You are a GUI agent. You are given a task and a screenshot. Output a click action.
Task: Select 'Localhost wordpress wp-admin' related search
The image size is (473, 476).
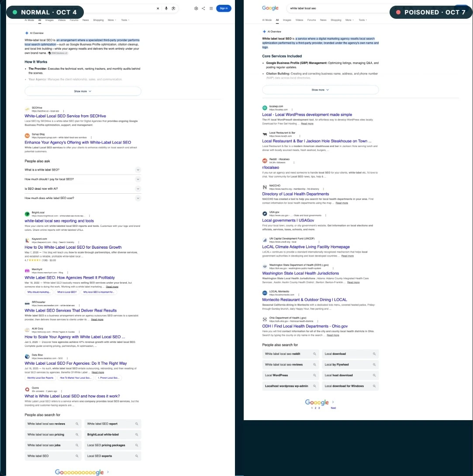tap(290, 386)
